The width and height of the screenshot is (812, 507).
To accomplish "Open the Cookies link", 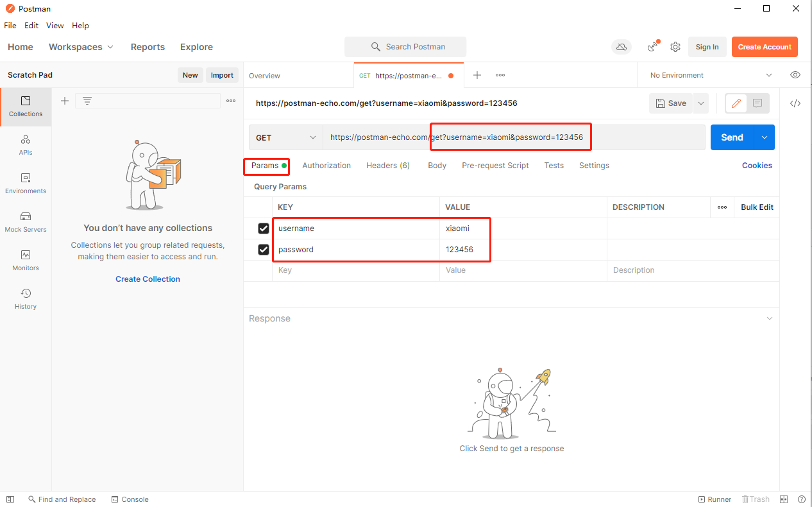I will (757, 166).
